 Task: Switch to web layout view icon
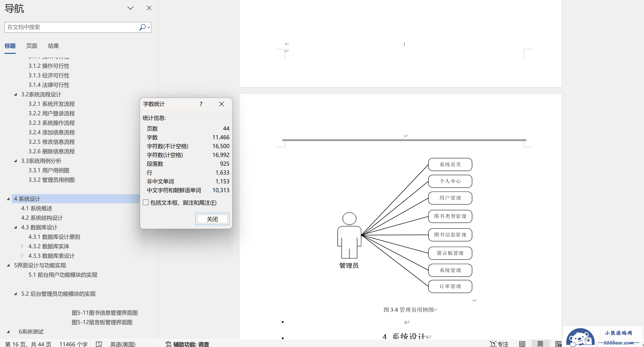[558, 344]
